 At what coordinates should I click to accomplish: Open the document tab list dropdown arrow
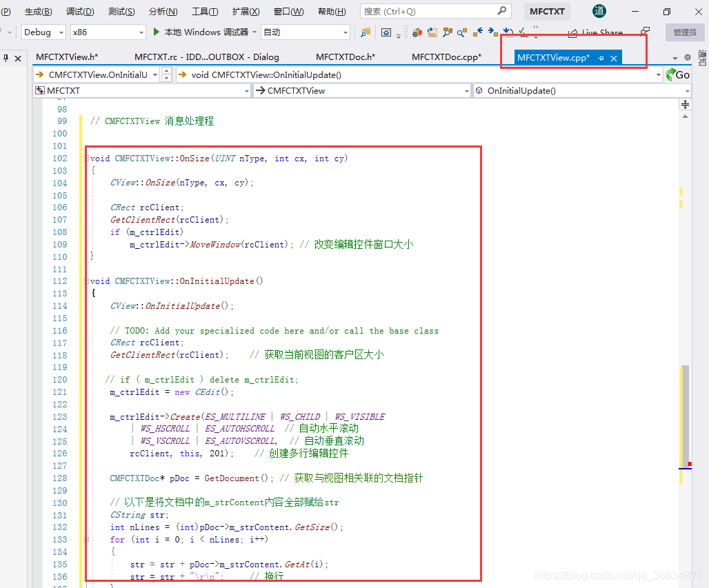(675, 58)
